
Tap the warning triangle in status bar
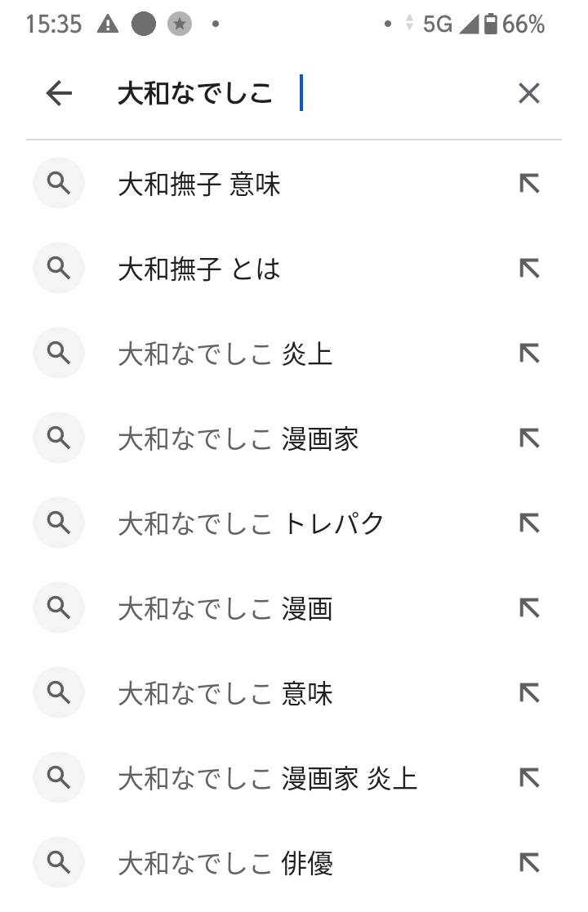point(107,24)
